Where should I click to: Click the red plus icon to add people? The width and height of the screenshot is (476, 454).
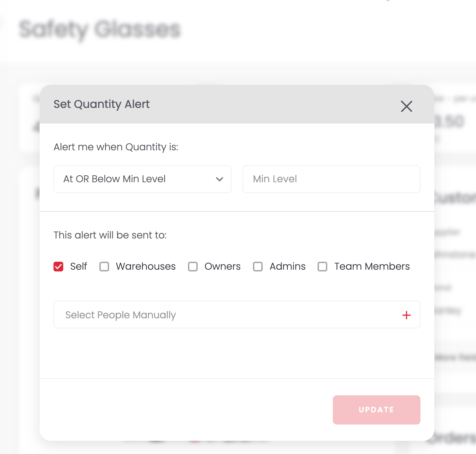(x=406, y=315)
